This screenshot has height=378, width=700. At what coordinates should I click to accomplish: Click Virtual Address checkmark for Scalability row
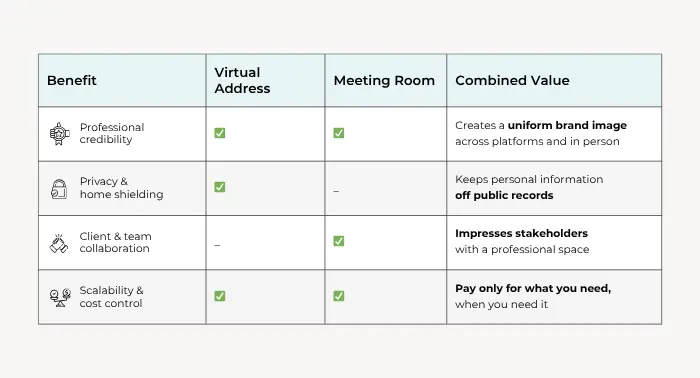220,296
